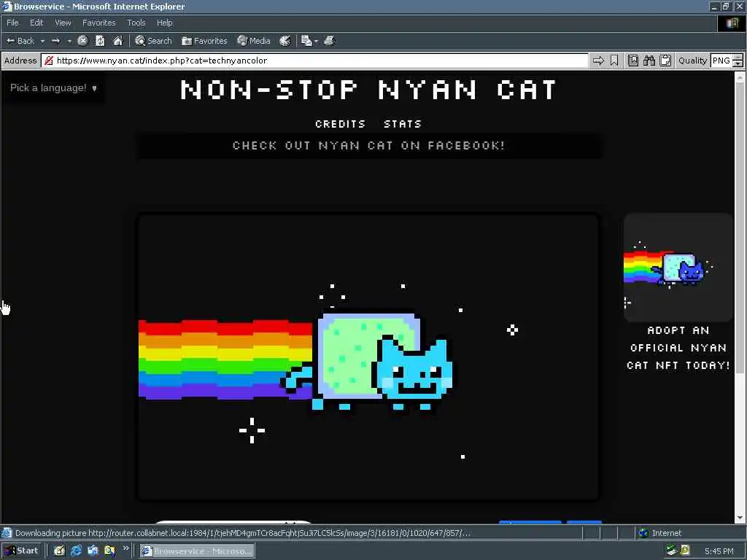Image resolution: width=747 pixels, height=560 pixels.
Task: Open the Favorites menu
Action: pyautogui.click(x=98, y=23)
